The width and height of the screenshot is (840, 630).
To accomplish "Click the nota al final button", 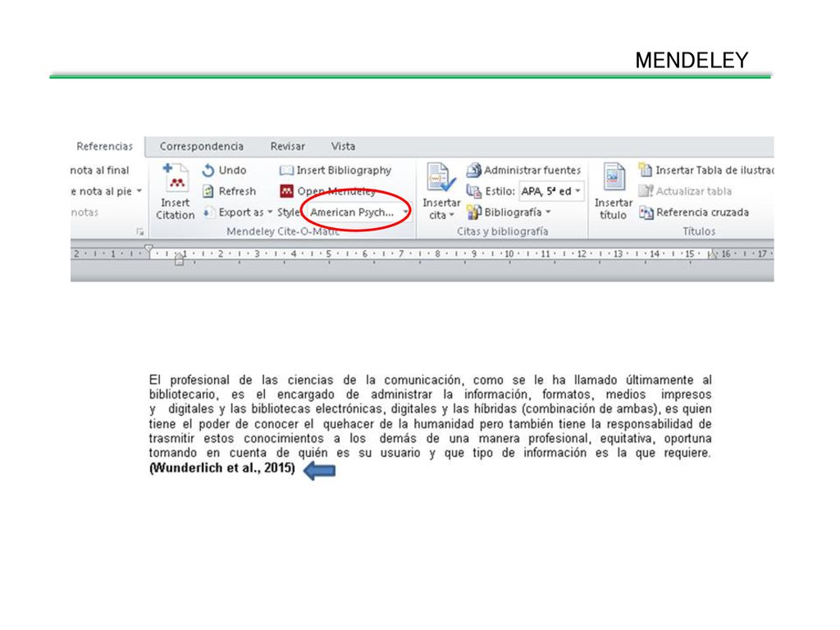I will coord(100,171).
